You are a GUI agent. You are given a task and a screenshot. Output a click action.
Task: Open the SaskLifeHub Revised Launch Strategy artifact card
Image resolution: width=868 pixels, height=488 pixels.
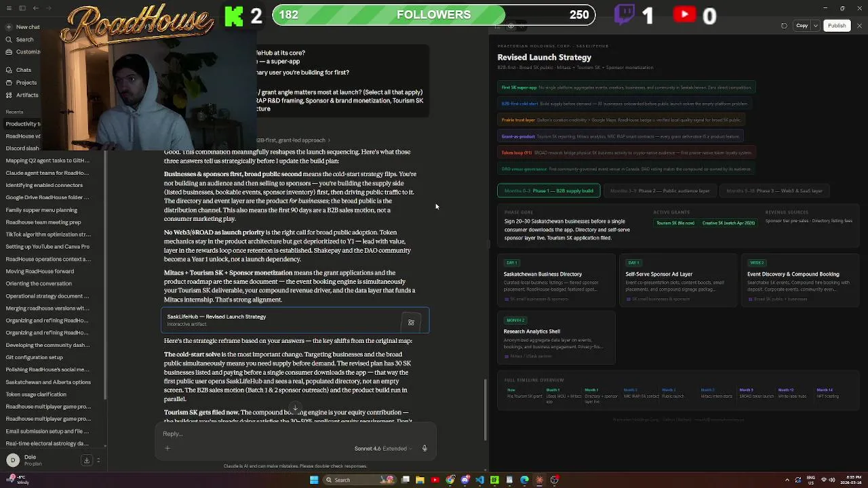click(x=295, y=320)
